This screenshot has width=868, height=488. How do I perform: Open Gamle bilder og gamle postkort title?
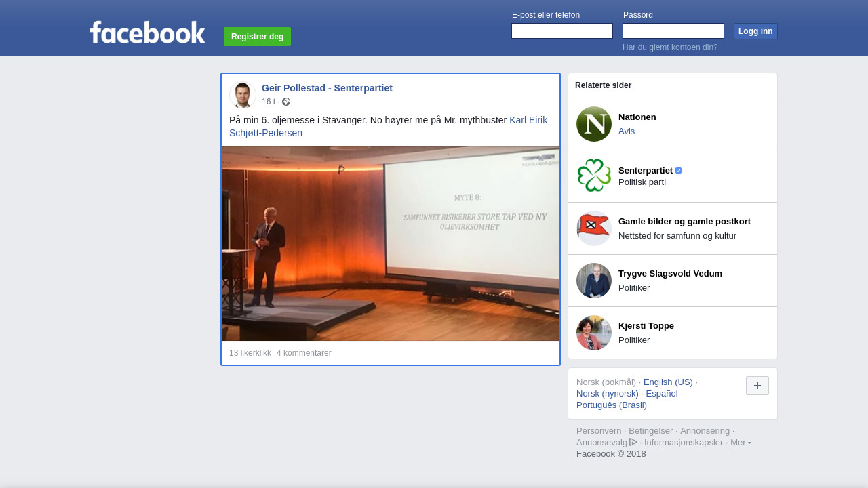pos(684,222)
